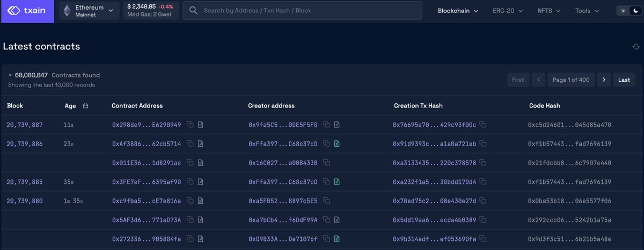This screenshot has width=644, height=250.
Task: Click green verified icon in 0xAf3886...62cb5714 row
Action: (x=337, y=144)
